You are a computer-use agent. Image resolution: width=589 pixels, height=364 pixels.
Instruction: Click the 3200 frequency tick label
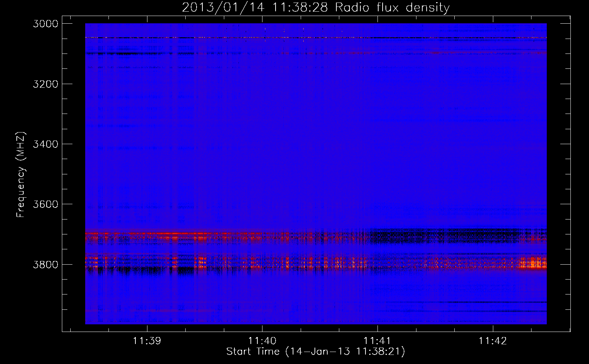pos(46,84)
